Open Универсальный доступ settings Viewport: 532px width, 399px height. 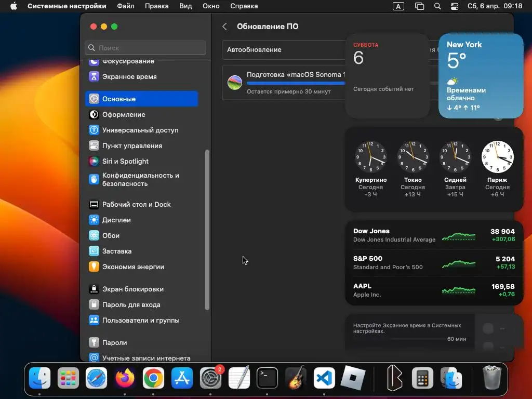(141, 130)
